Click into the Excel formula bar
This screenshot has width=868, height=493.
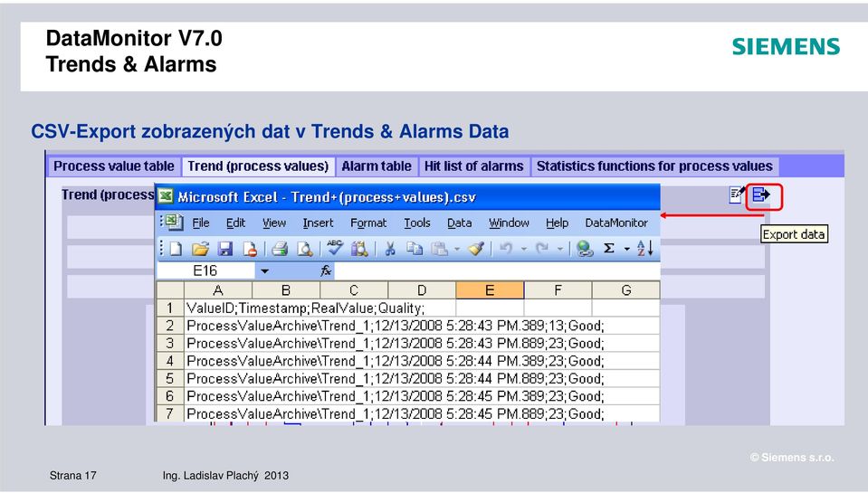[497, 270]
